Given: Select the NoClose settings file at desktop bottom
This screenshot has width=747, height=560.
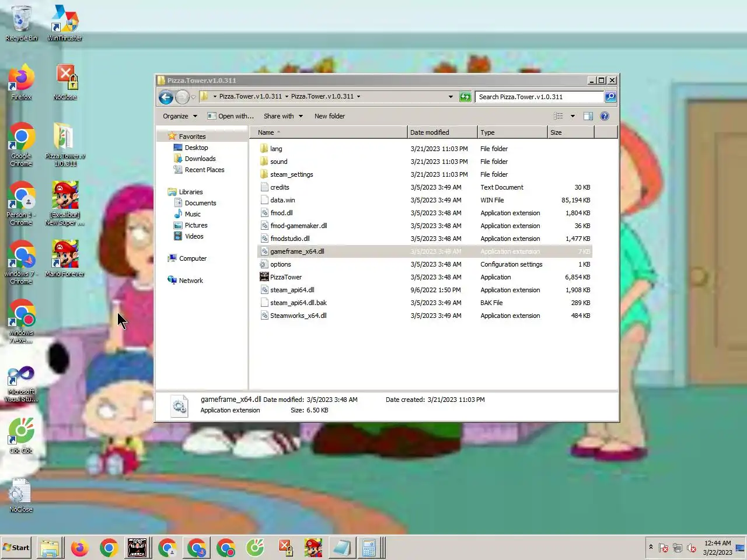Looking at the screenshot, I should pyautogui.click(x=21, y=496).
